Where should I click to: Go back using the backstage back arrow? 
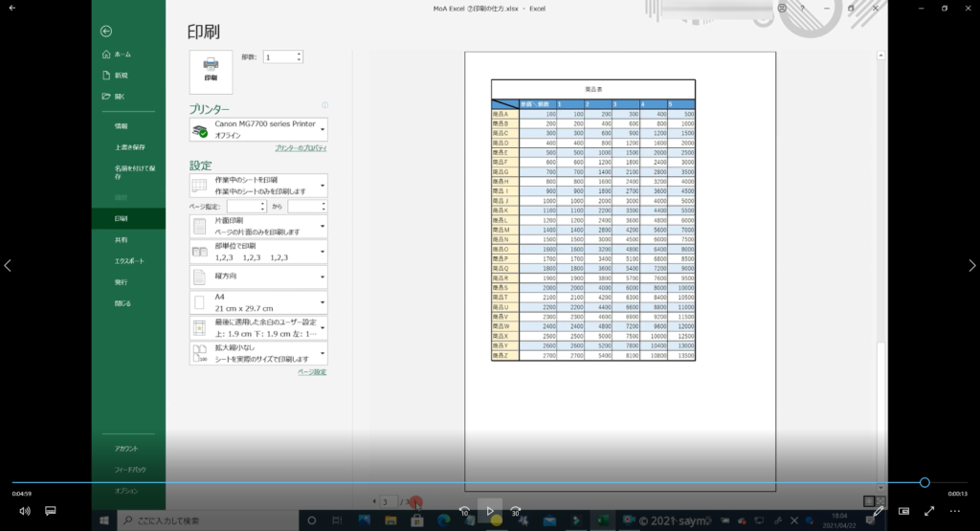[x=106, y=32]
